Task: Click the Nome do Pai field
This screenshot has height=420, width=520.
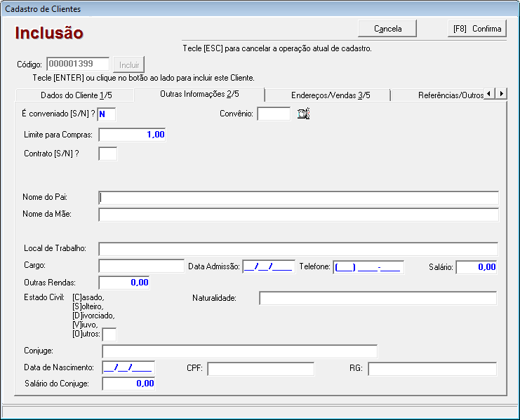Action: 298,197
